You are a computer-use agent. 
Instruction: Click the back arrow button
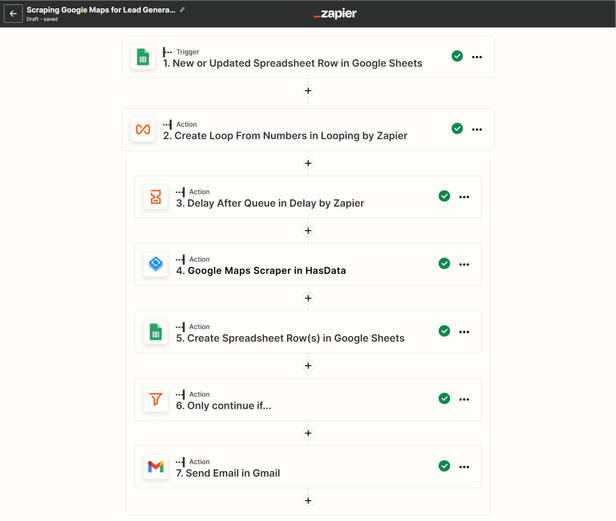point(13,14)
